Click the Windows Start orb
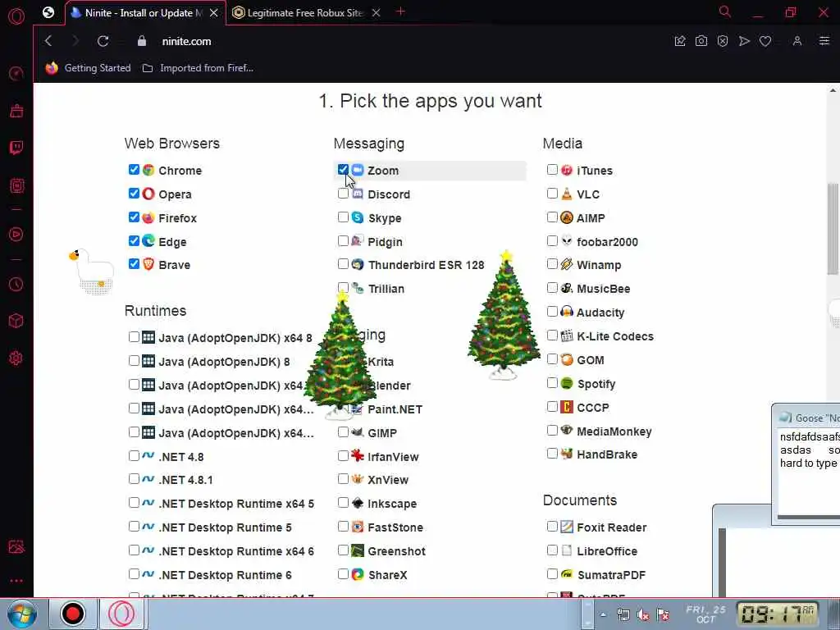840x630 pixels. click(22, 614)
